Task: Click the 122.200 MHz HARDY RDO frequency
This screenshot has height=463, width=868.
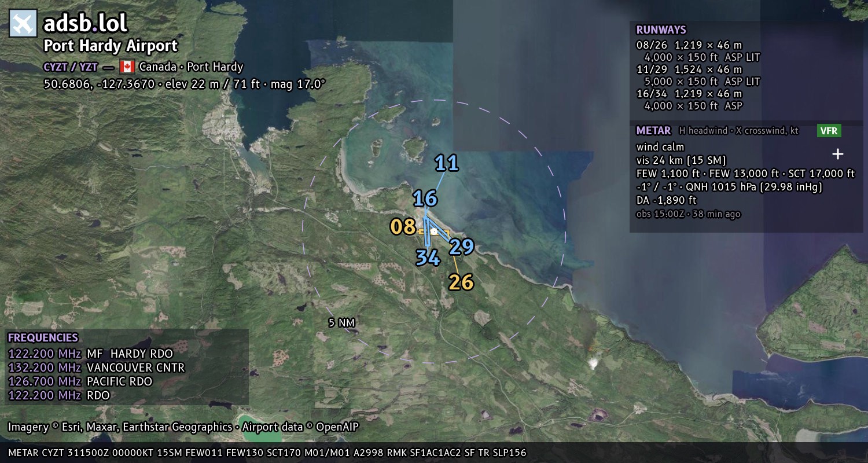Action: 90,353
